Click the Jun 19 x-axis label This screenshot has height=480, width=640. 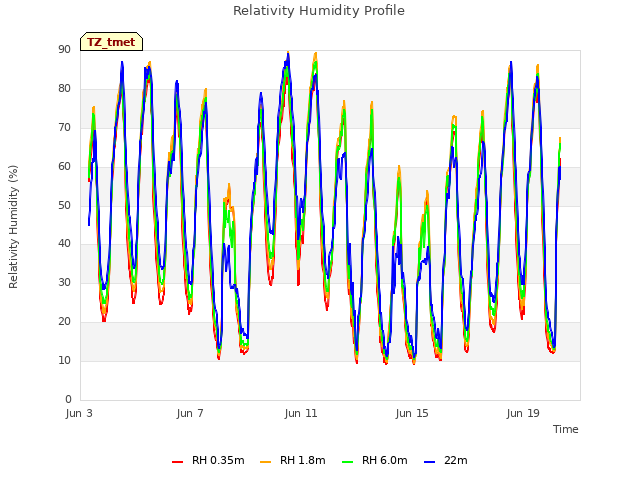click(523, 413)
